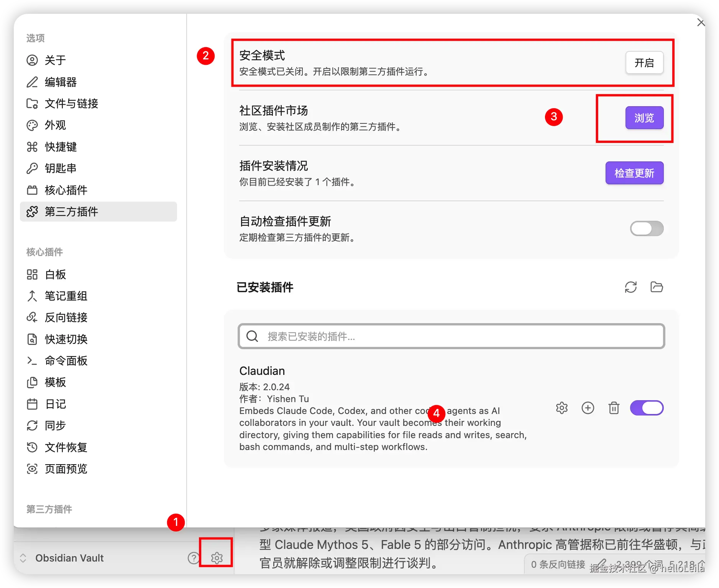Open 白板 core plugin settings
The height and width of the screenshot is (588, 719).
[x=98, y=274]
